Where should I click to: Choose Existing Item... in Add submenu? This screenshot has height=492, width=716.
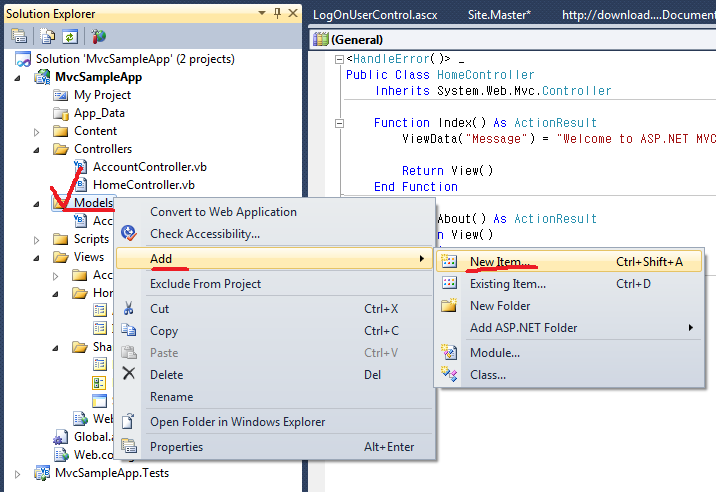(x=569, y=283)
